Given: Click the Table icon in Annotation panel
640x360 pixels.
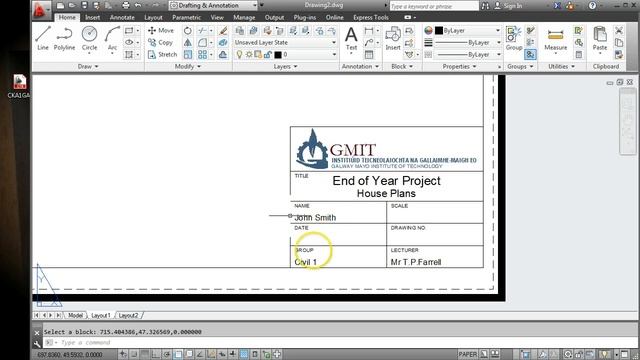Looking at the screenshot, I should (x=369, y=54).
